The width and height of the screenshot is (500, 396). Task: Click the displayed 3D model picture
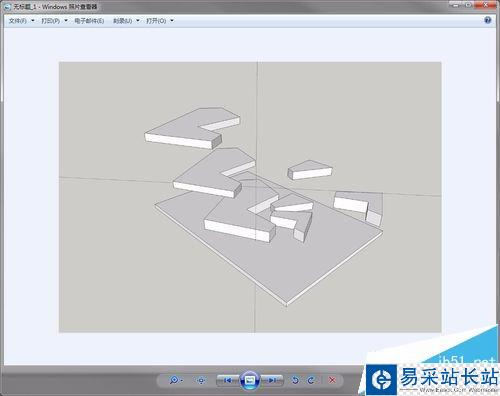tap(250, 197)
